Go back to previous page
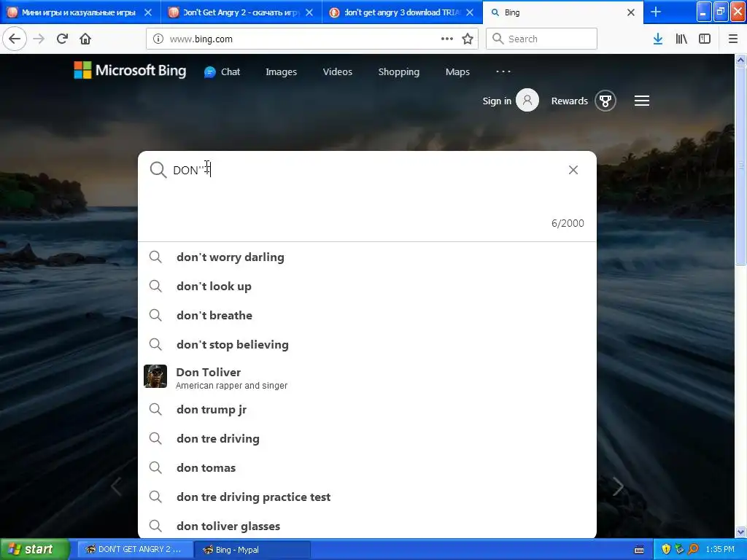The image size is (747, 560). click(15, 39)
